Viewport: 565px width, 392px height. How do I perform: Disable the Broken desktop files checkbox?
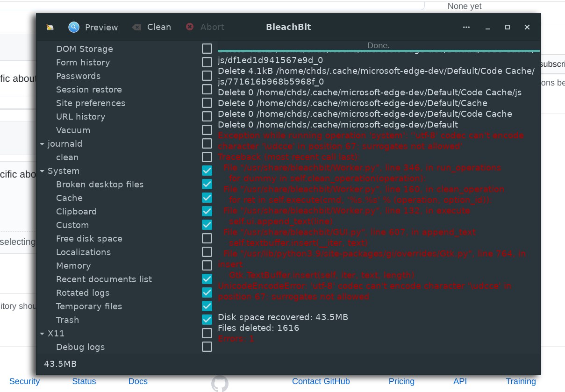[x=207, y=184]
